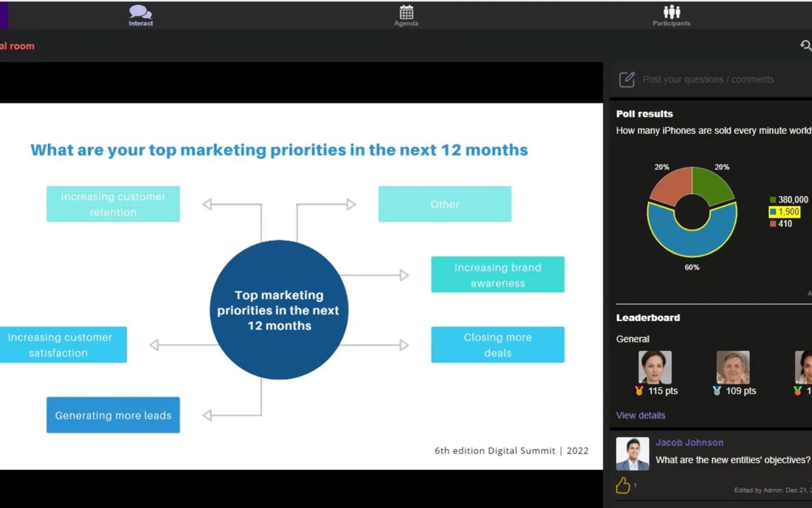
Task: Click the 'Increasing brand awareness' box
Action: point(498,274)
